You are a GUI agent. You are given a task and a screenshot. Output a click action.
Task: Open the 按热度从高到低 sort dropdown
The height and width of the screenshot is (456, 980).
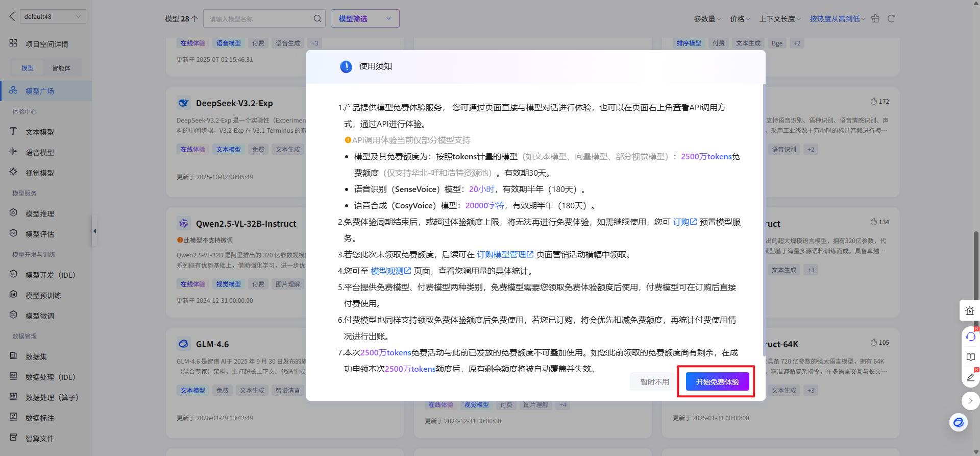838,19
